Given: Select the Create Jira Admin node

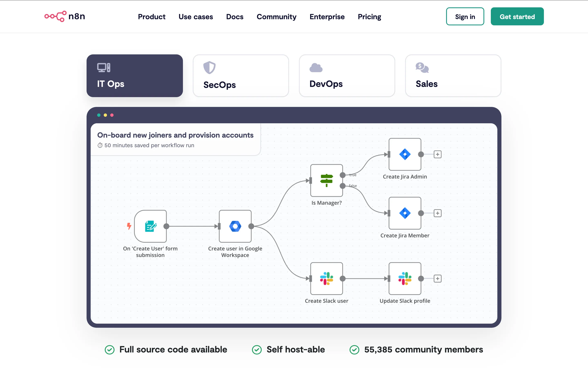Looking at the screenshot, I should pyautogui.click(x=405, y=154).
